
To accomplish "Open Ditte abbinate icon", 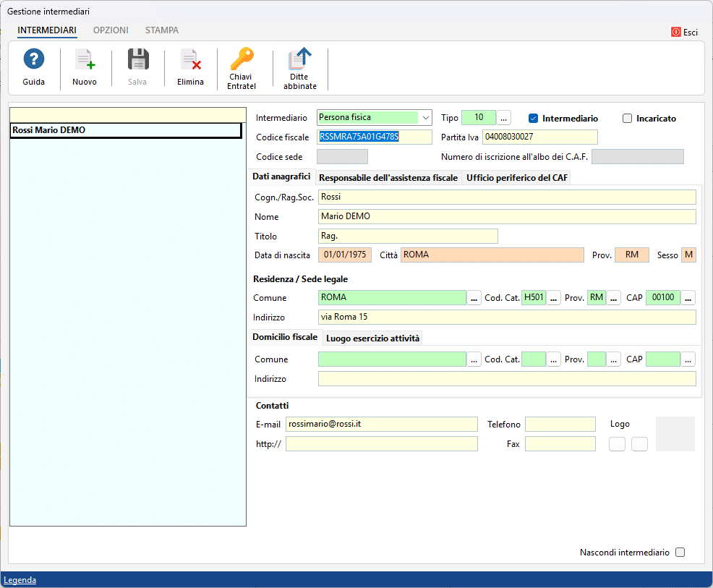I will tap(299, 58).
